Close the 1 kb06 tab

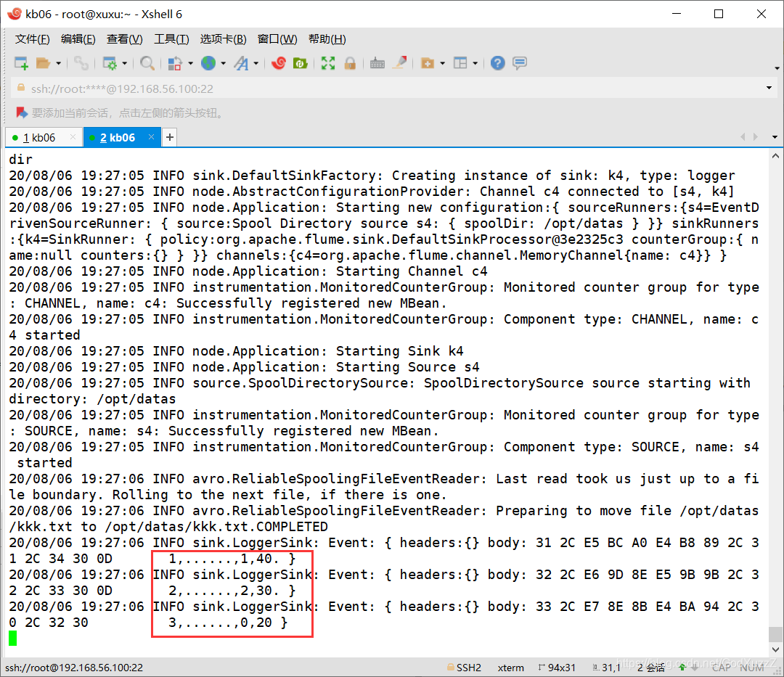coord(73,137)
